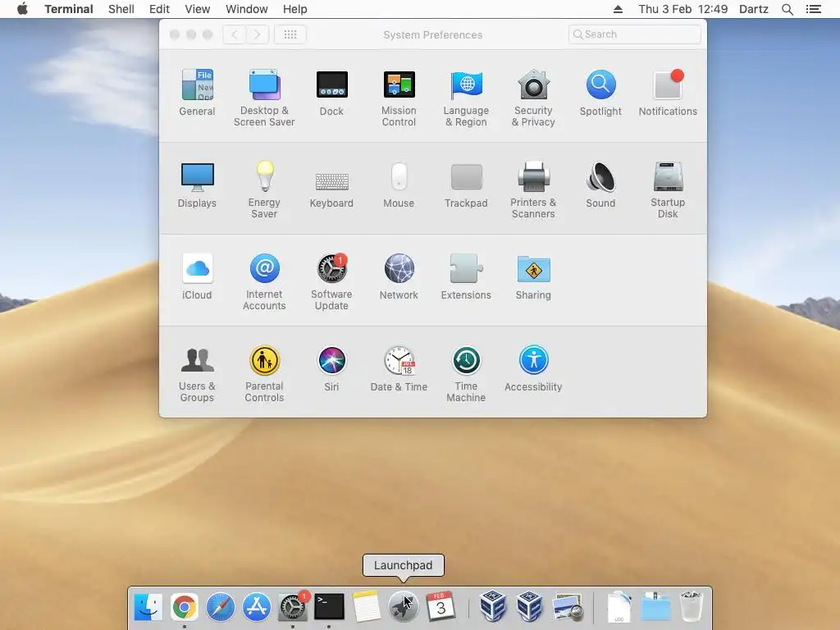Open Startup Disk preferences
This screenshot has width=840, height=630.
click(668, 190)
